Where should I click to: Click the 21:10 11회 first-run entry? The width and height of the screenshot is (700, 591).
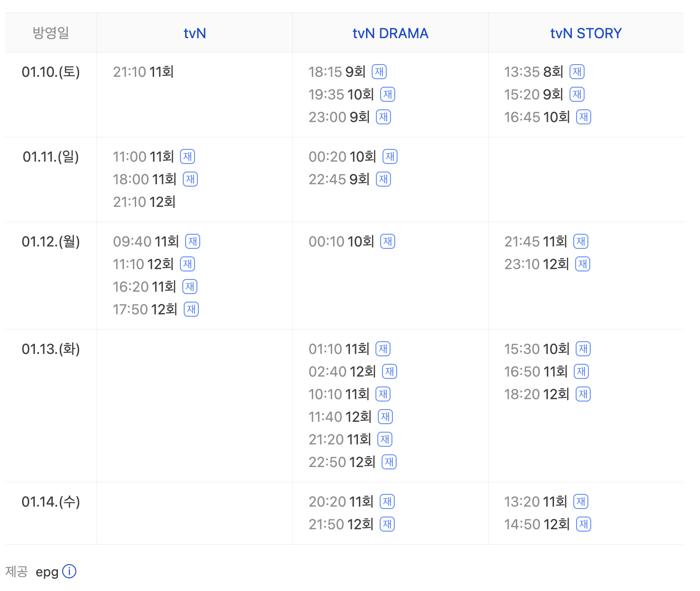144,72
